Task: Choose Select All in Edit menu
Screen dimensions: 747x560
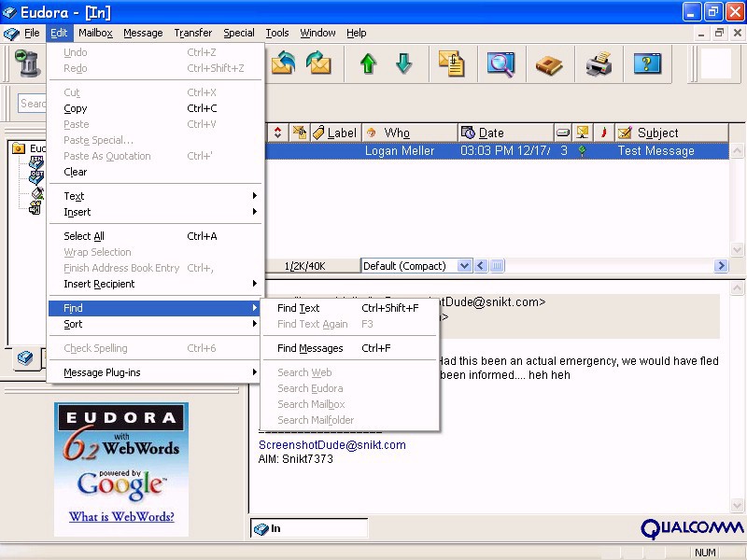Action: tap(155, 236)
